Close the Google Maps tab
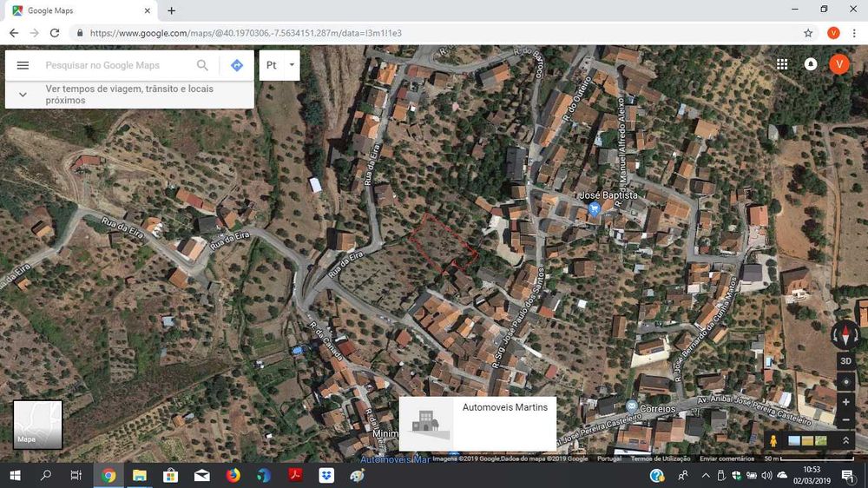Viewport: 868px width, 488px height. tap(148, 10)
